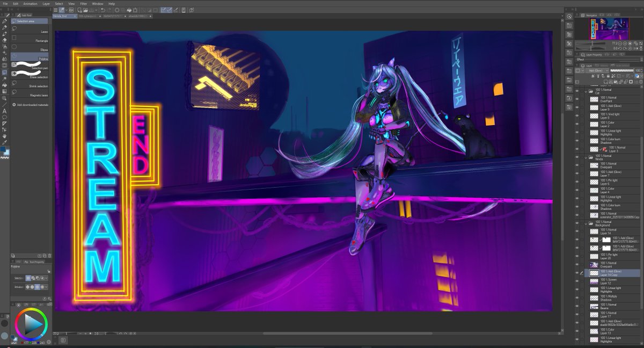Select the Rectangle selection sub tool
The image size is (644, 348).
[31, 38]
